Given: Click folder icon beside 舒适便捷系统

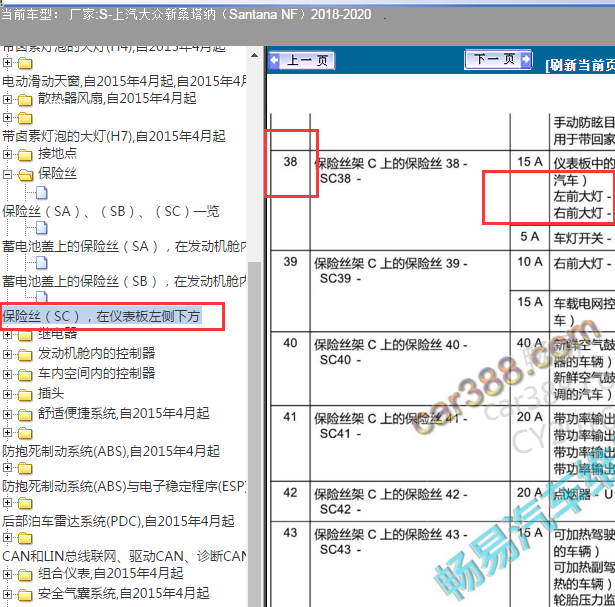Looking at the screenshot, I should pos(25,415).
